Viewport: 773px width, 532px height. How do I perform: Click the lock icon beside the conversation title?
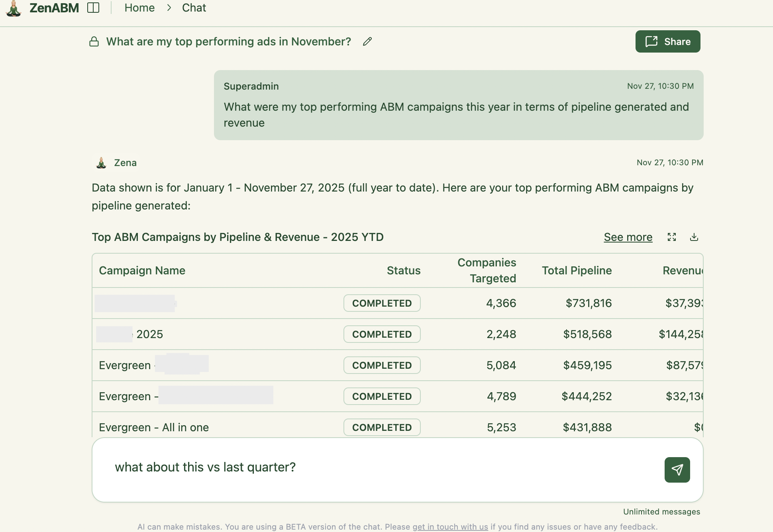94,41
